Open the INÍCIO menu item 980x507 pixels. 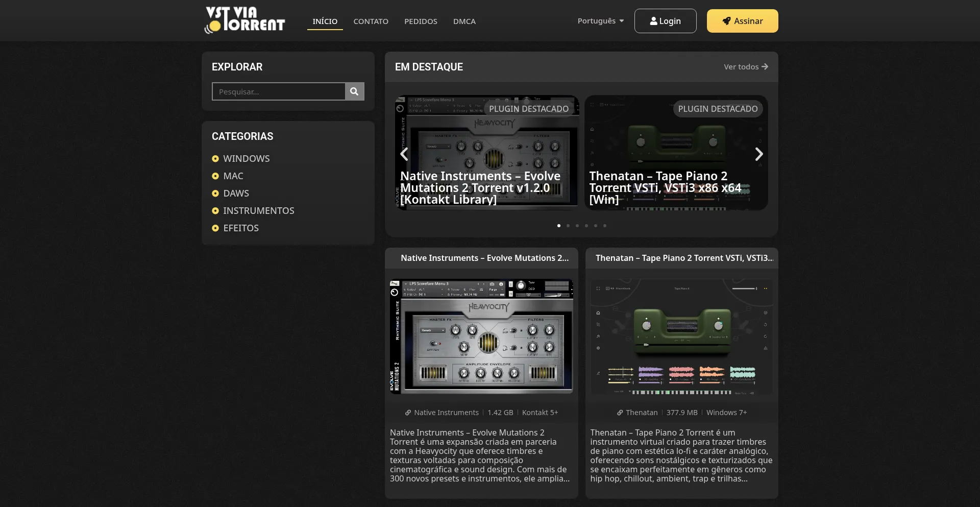pyautogui.click(x=325, y=21)
